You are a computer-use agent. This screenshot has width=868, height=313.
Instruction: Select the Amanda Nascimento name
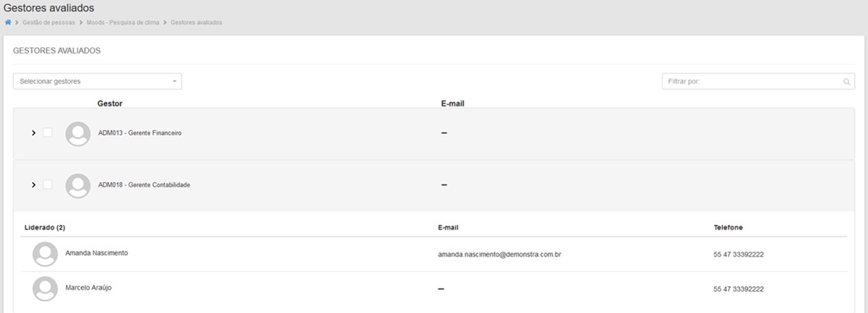point(97,253)
